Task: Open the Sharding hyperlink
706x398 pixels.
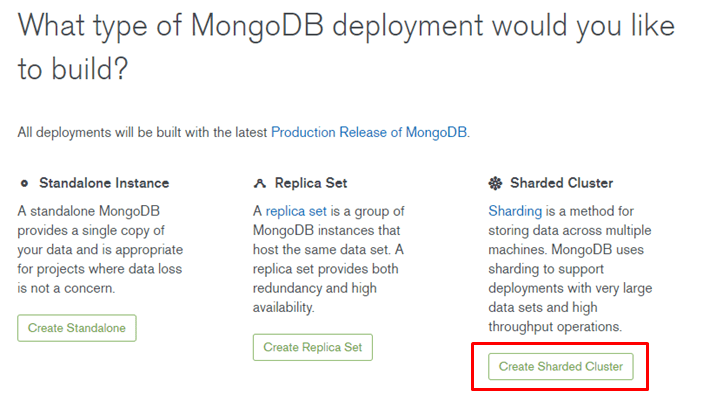Action: click(515, 211)
